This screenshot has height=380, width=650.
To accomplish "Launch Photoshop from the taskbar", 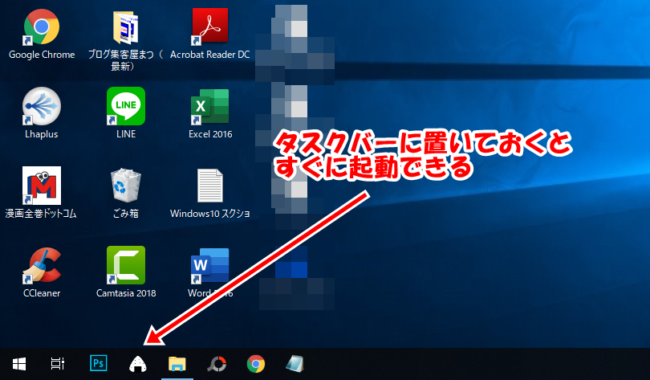I will (99, 364).
